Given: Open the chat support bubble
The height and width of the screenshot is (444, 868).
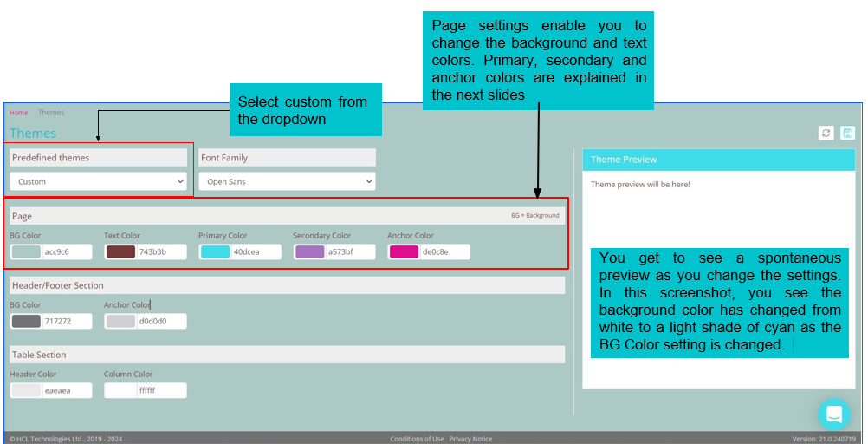Looking at the screenshot, I should pyautogui.click(x=834, y=414).
